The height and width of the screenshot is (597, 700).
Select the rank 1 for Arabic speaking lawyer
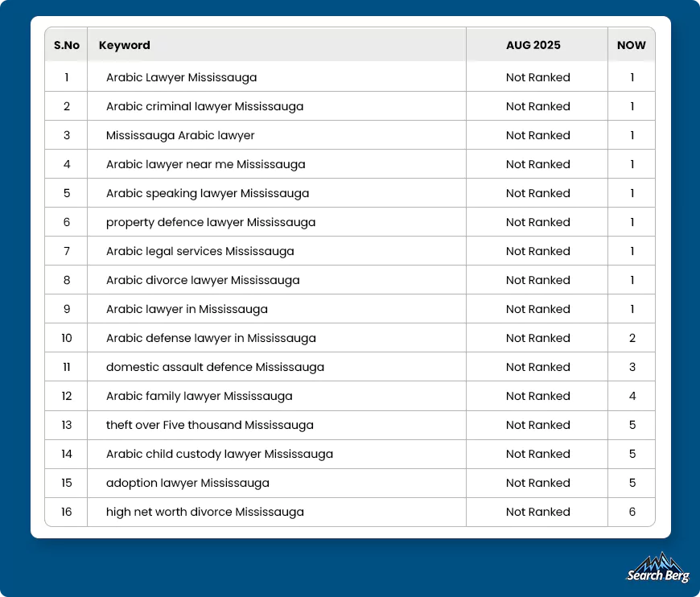click(631, 193)
